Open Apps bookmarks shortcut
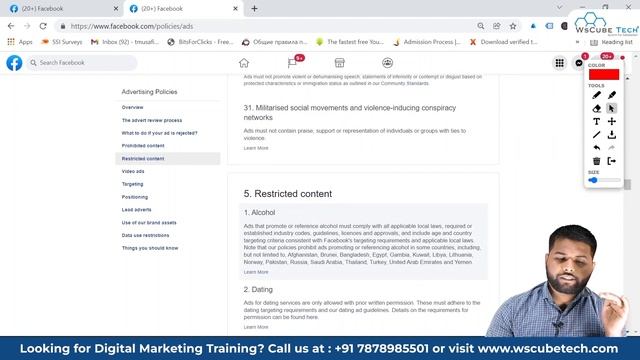640x360 pixels. [x=20, y=42]
